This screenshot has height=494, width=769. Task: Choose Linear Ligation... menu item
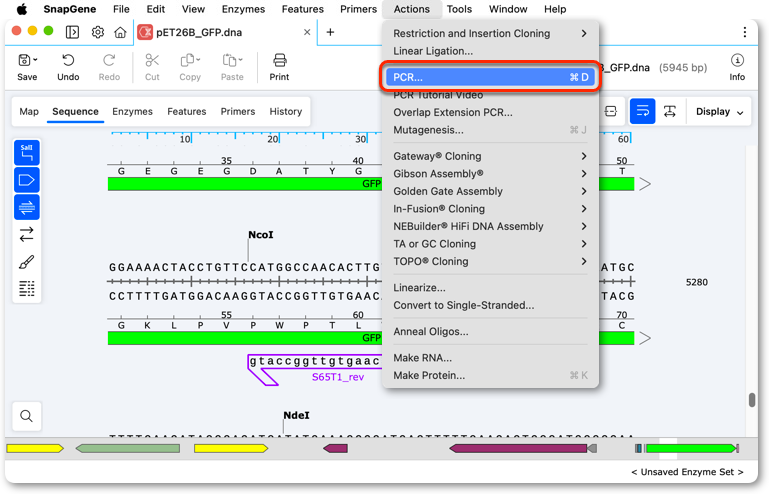click(490, 51)
